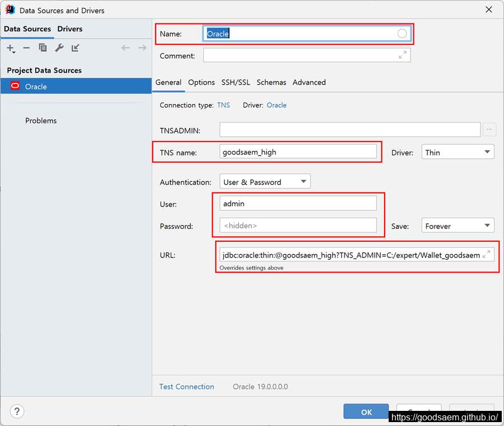The height and width of the screenshot is (426, 504).
Task: Open the Advanced tab
Action: coord(309,82)
